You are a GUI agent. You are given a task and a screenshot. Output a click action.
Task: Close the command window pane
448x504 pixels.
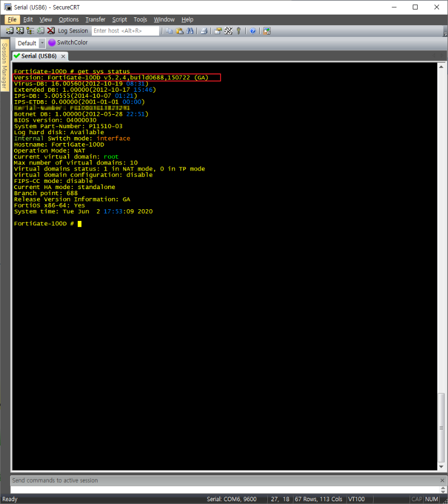pos(442,480)
